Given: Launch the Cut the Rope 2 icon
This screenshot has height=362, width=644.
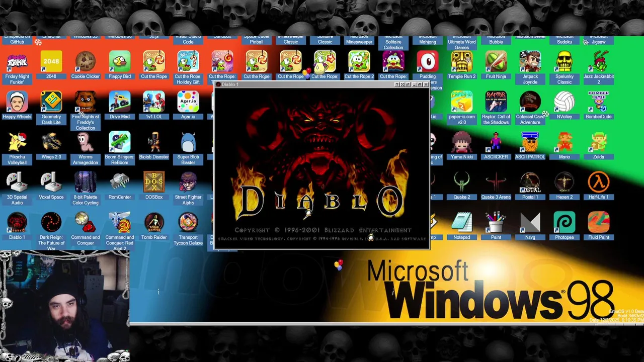Looking at the screenshot, I should pyautogui.click(x=359, y=62).
